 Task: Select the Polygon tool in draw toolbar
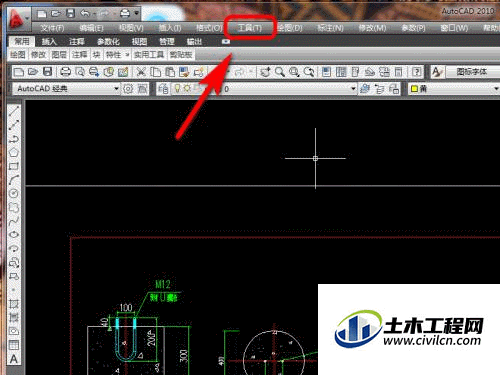click(x=14, y=152)
